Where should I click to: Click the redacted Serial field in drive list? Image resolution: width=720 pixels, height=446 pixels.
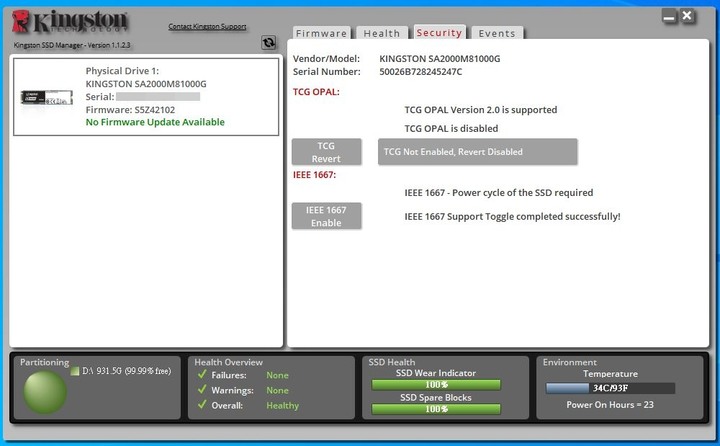[158, 96]
